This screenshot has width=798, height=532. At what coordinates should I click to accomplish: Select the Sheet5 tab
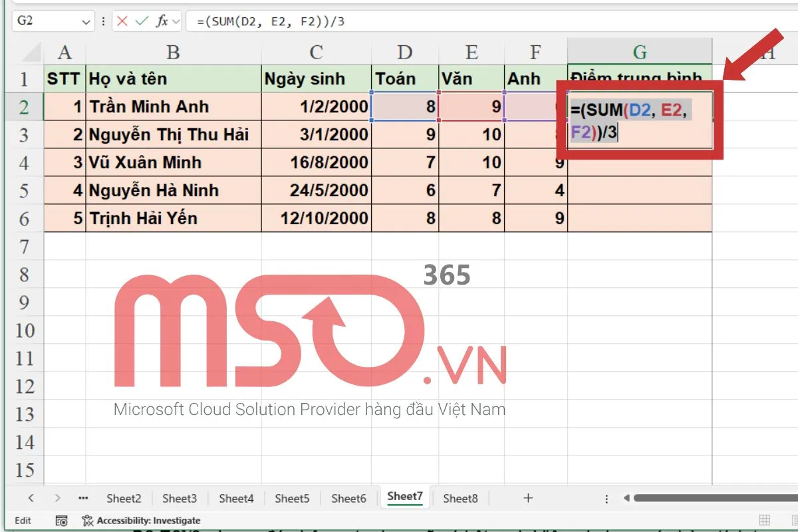pyautogui.click(x=292, y=497)
